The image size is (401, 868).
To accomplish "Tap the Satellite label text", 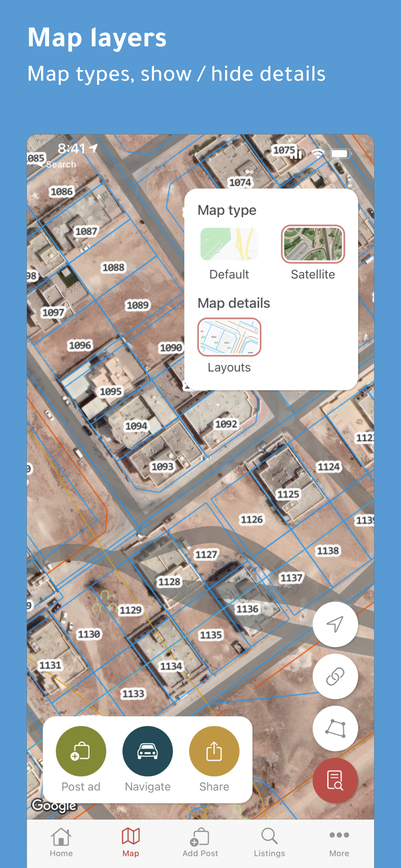I will pos(313,274).
